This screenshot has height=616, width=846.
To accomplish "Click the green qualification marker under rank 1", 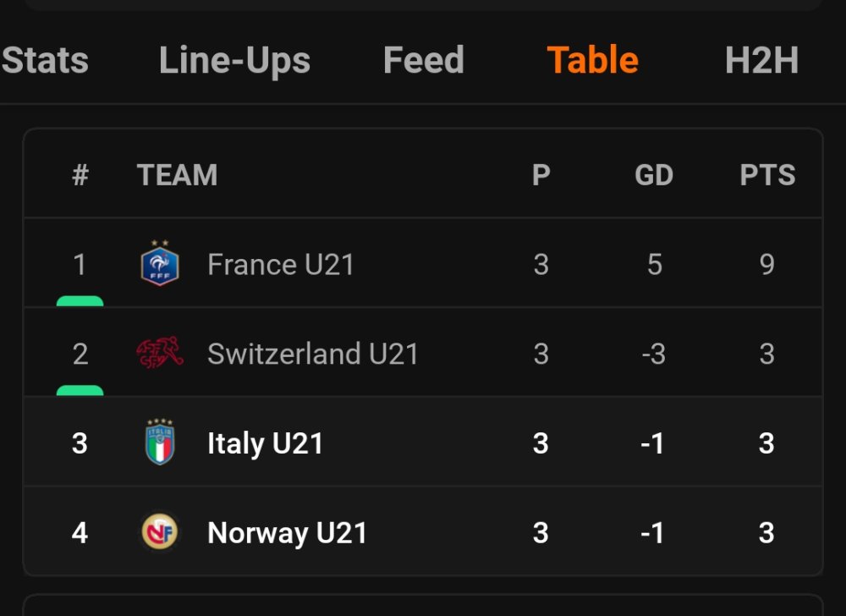I will (x=80, y=300).
